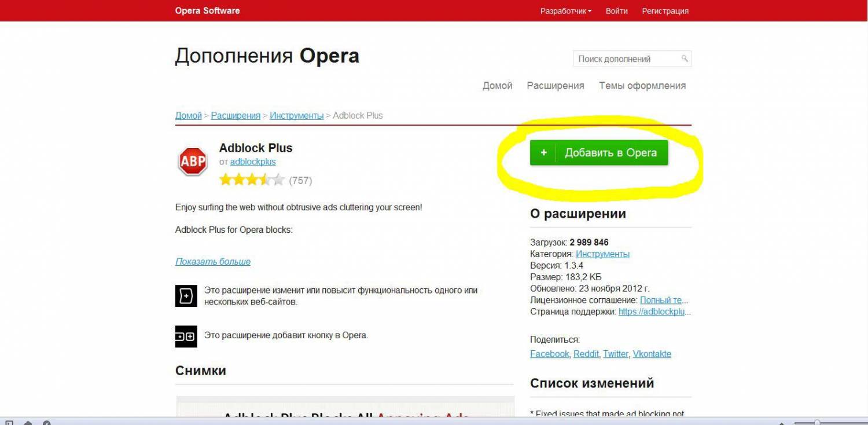Click the website-functionality permission icon
This screenshot has height=425, width=868.
[186, 296]
